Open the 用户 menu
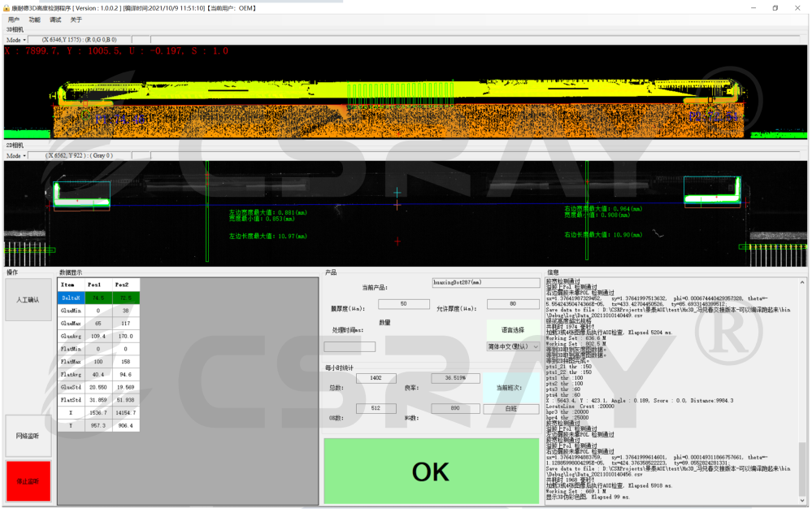812x509 pixels. point(13,19)
